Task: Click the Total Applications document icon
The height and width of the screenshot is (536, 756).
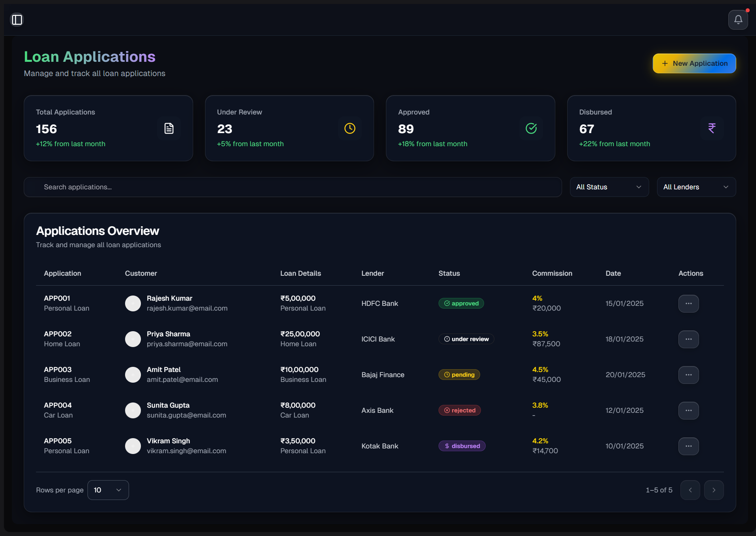Action: 169,128
